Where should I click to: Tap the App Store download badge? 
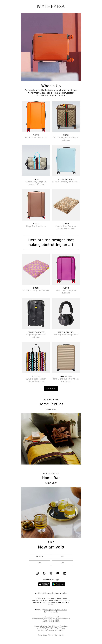pos(44,585)
